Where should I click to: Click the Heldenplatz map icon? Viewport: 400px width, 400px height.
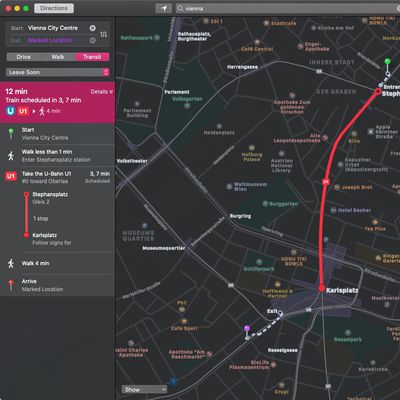pos(219,126)
